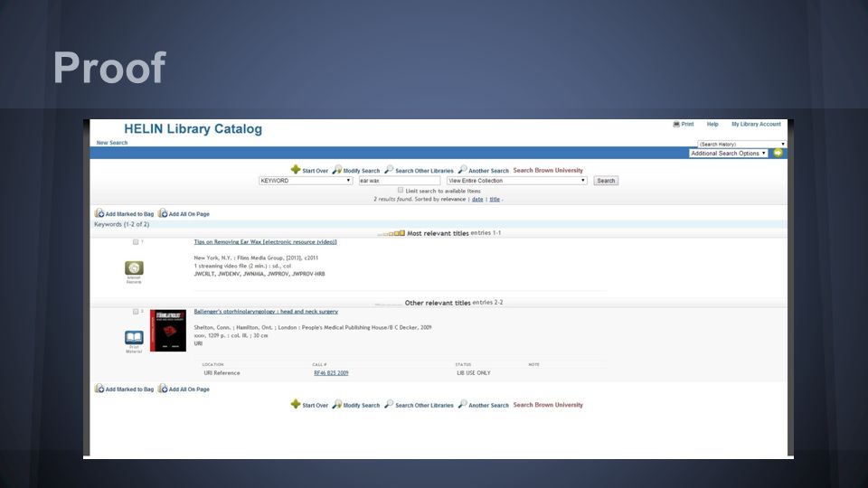
Task: Open the View Entire Collection dropdown
Action: (x=516, y=181)
